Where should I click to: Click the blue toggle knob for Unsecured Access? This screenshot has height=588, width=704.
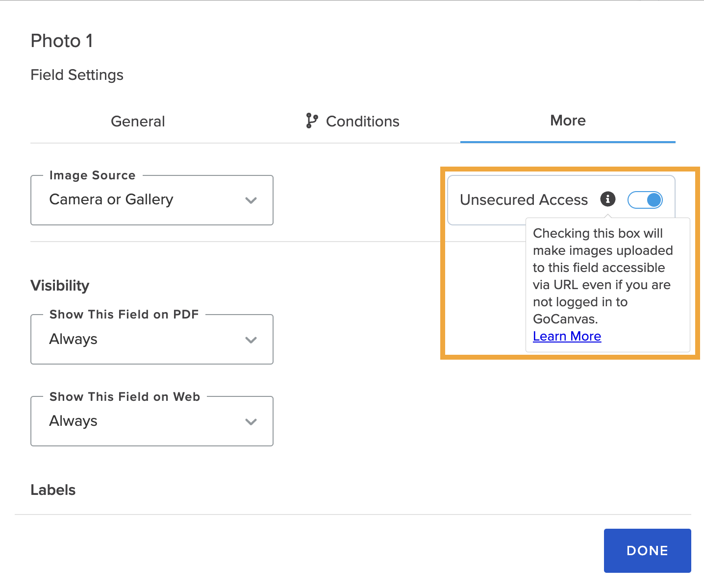(x=653, y=199)
